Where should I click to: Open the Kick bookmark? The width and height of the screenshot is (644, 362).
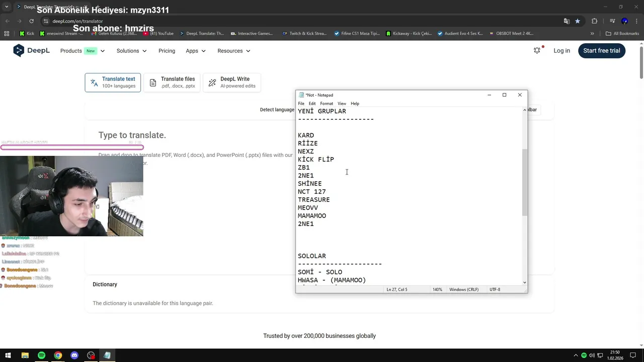[x=27, y=34]
